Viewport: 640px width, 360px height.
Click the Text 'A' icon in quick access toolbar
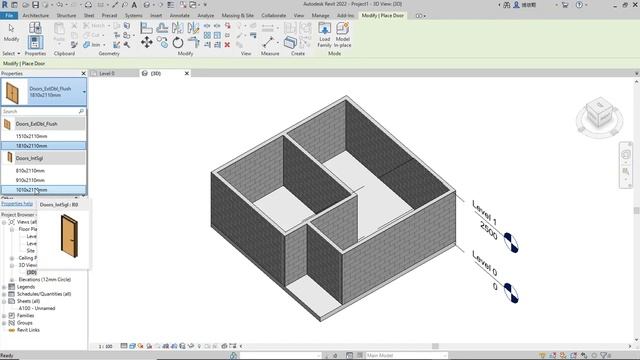click(x=134, y=5)
